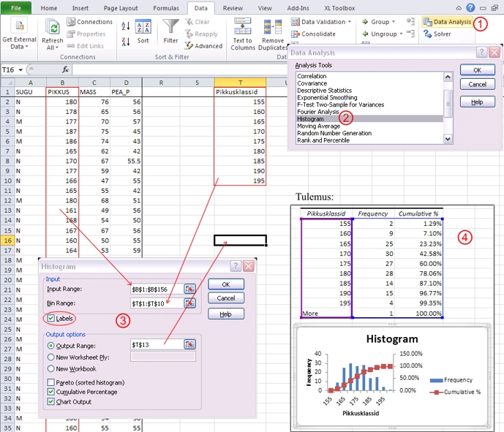
Task: Open the Data Validation tool
Action: (318, 22)
